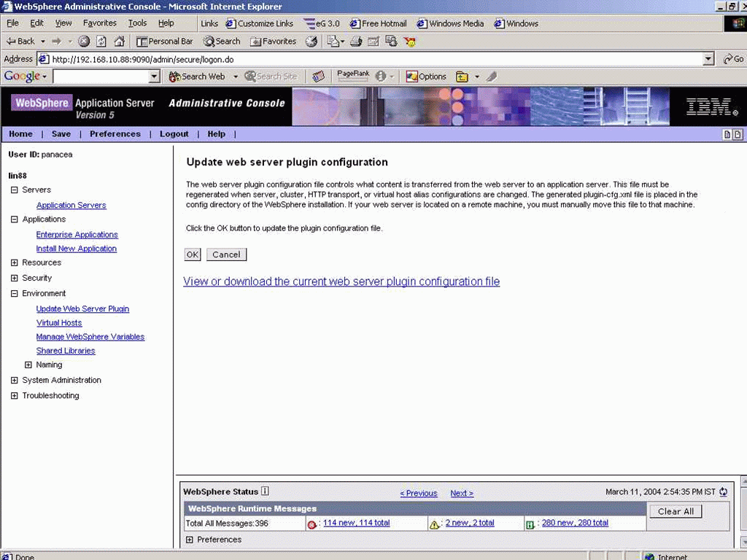Screen dimensions: 747x560
Task: Open Google toolbar Options
Action: 426,76
